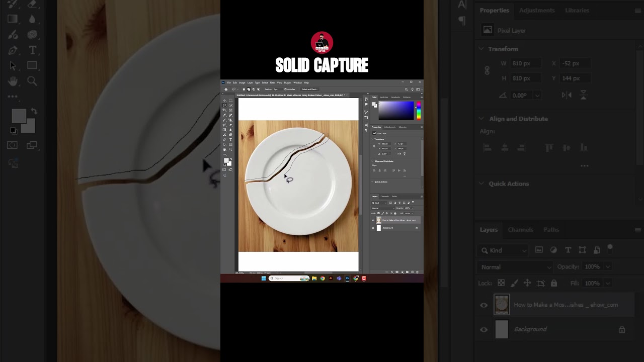The width and height of the screenshot is (644, 362).
Task: Select the Eraser tool
Action: pyautogui.click(x=230, y=125)
